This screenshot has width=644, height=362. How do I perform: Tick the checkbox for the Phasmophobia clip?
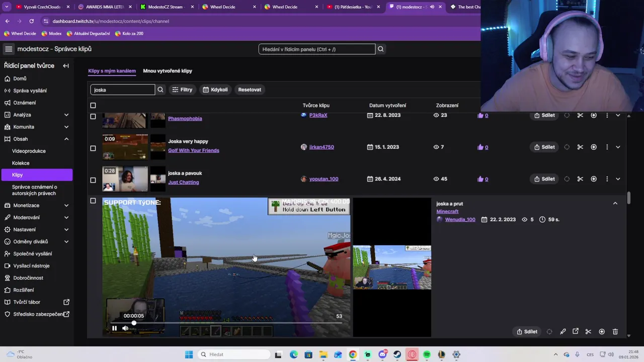(93, 116)
